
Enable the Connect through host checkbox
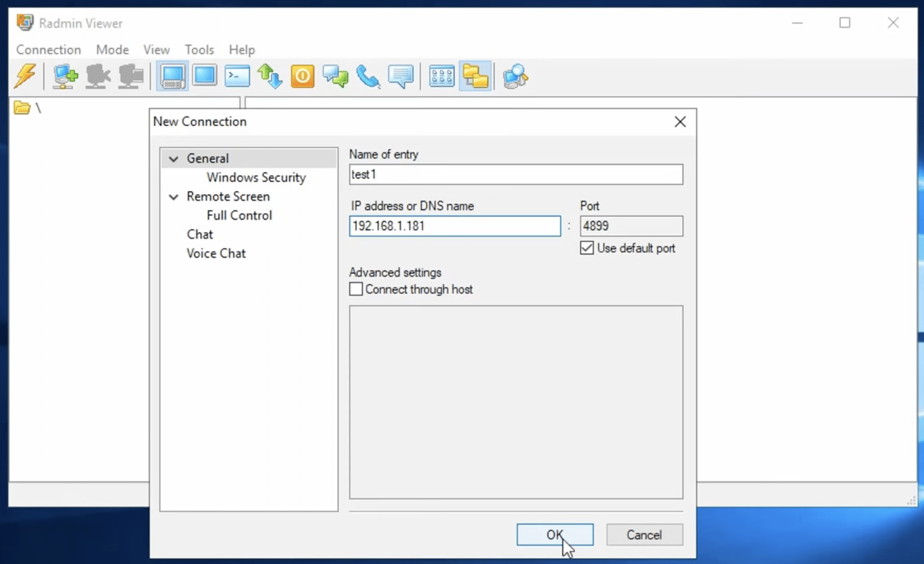tap(356, 289)
